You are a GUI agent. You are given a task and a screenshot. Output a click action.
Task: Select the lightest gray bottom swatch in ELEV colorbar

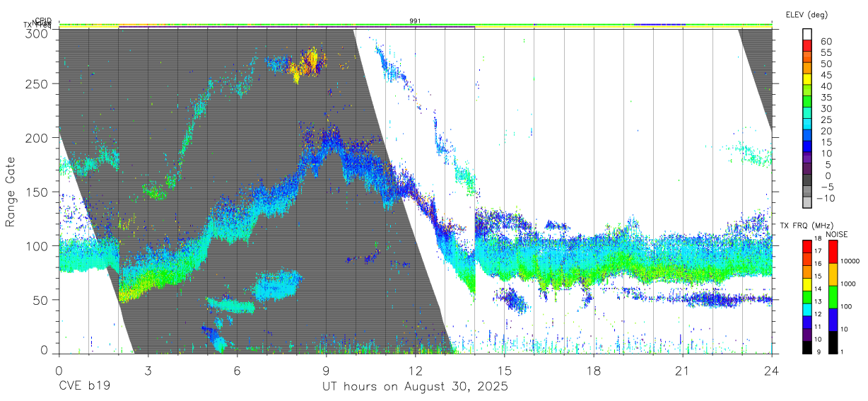tap(807, 204)
